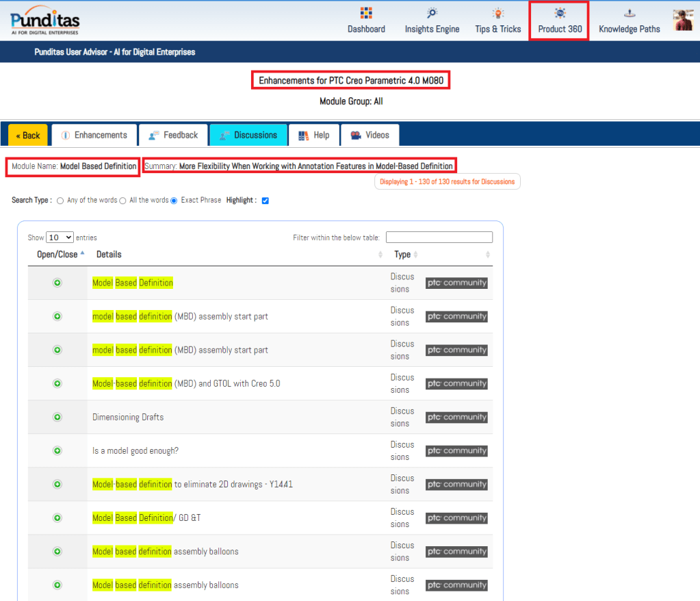Expand the 'Is a model good enough?' row

(x=57, y=450)
